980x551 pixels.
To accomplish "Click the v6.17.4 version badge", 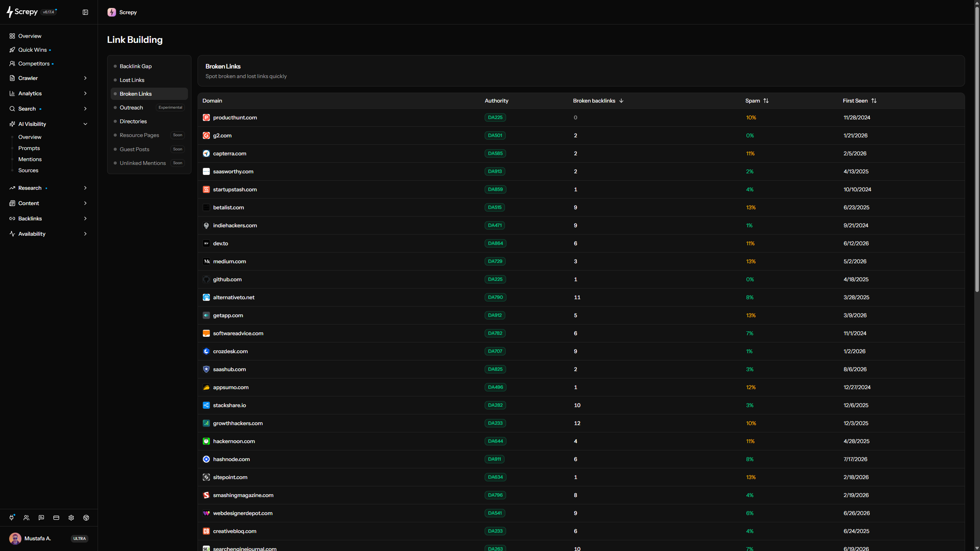I will (49, 12).
